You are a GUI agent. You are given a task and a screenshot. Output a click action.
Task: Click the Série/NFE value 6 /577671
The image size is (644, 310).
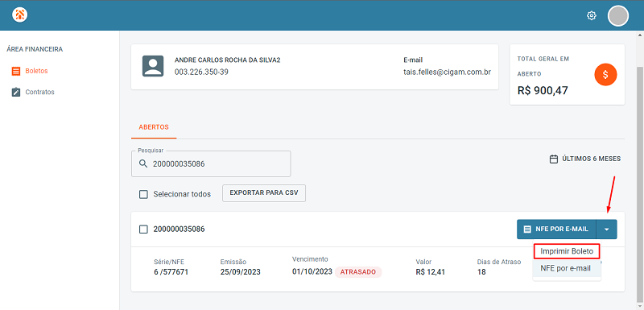pyautogui.click(x=171, y=272)
